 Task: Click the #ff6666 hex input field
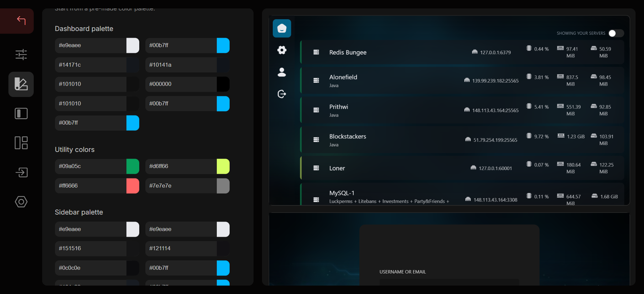pos(91,186)
